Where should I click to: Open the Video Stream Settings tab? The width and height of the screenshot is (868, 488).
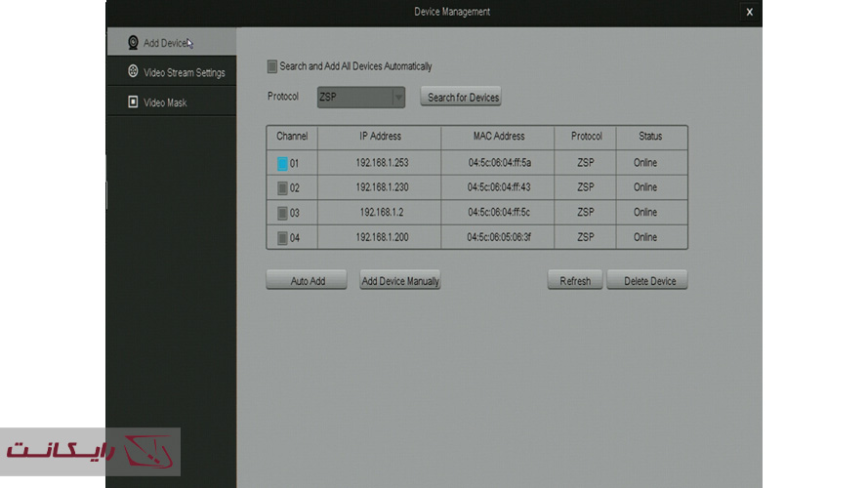(x=184, y=73)
